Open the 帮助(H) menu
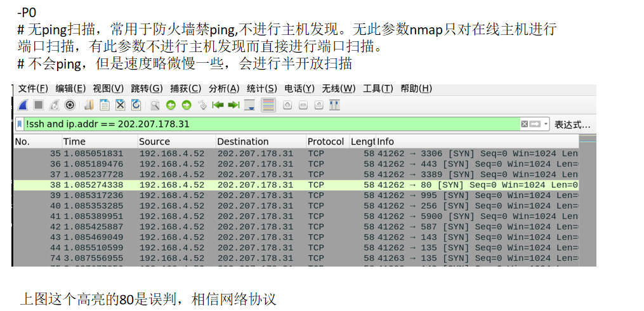644x311 pixels. pos(416,89)
